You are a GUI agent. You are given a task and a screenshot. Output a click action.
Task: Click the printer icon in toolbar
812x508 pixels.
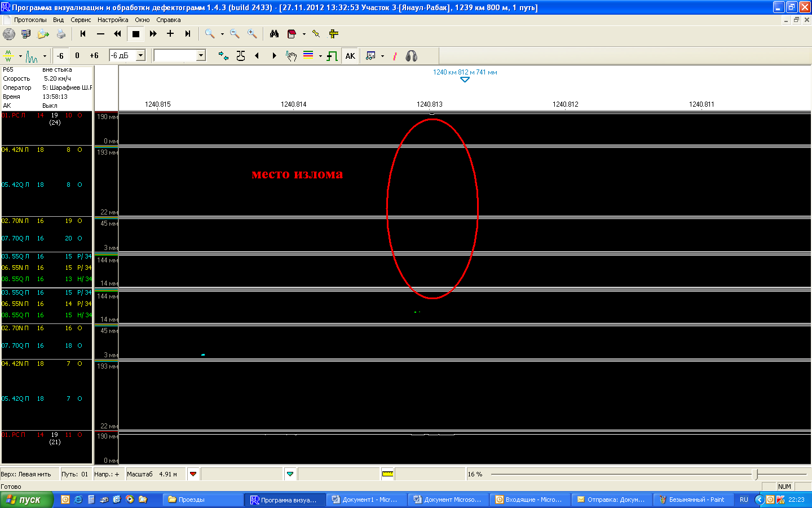61,34
